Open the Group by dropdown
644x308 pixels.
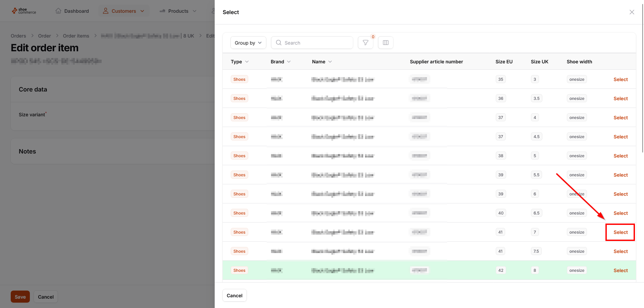point(248,43)
